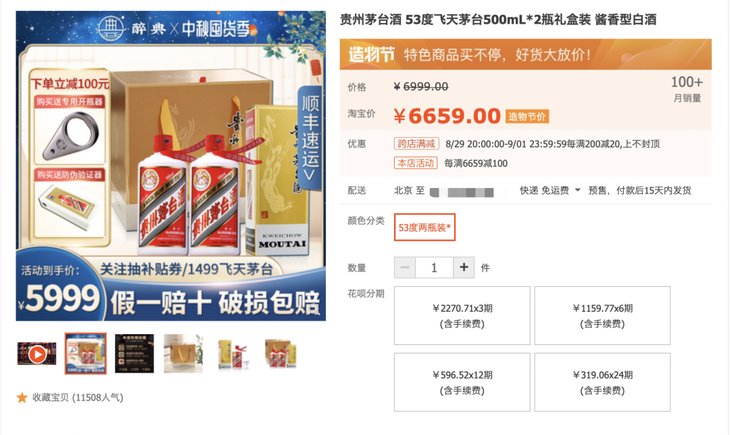Image resolution: width=730 pixels, height=435 pixels.
Task: Click the 本店活动 promotion tag
Action: coord(416,163)
